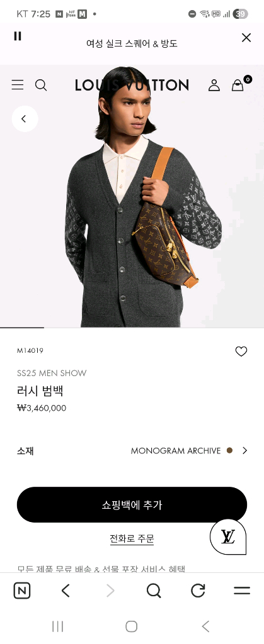264x644 pixels.
Task: Dismiss the silk square banner
Action: pyautogui.click(x=246, y=38)
